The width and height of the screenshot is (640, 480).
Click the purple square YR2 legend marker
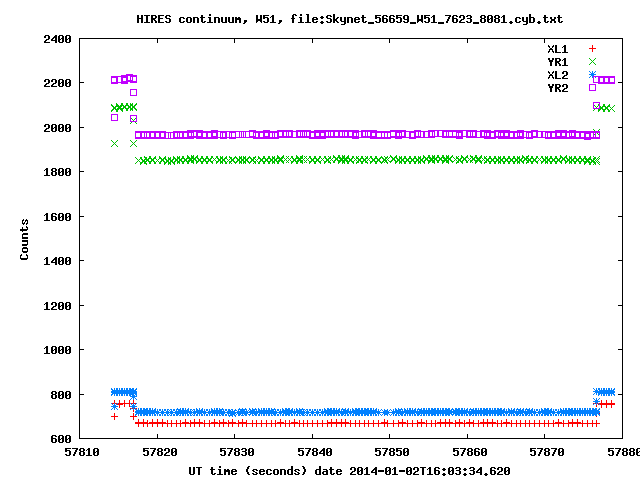[592, 87]
